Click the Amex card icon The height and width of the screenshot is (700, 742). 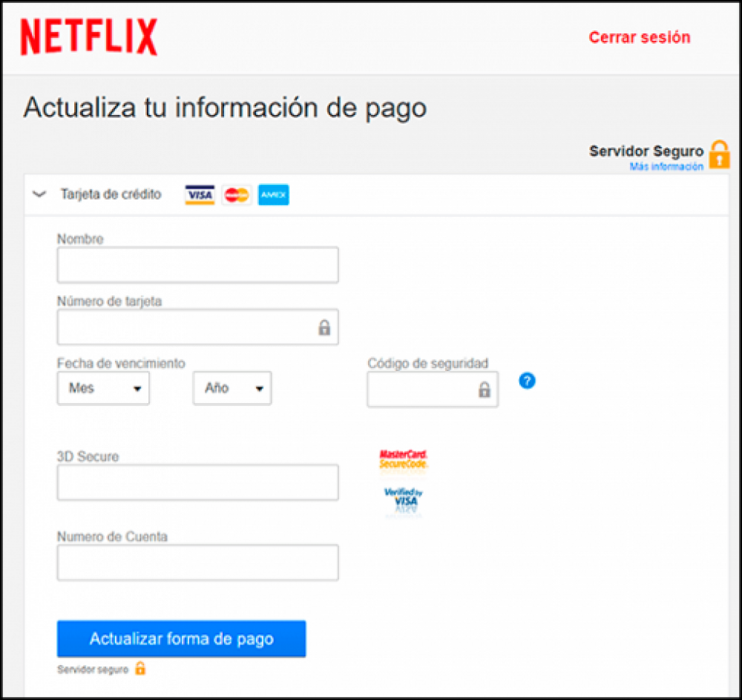point(274,195)
